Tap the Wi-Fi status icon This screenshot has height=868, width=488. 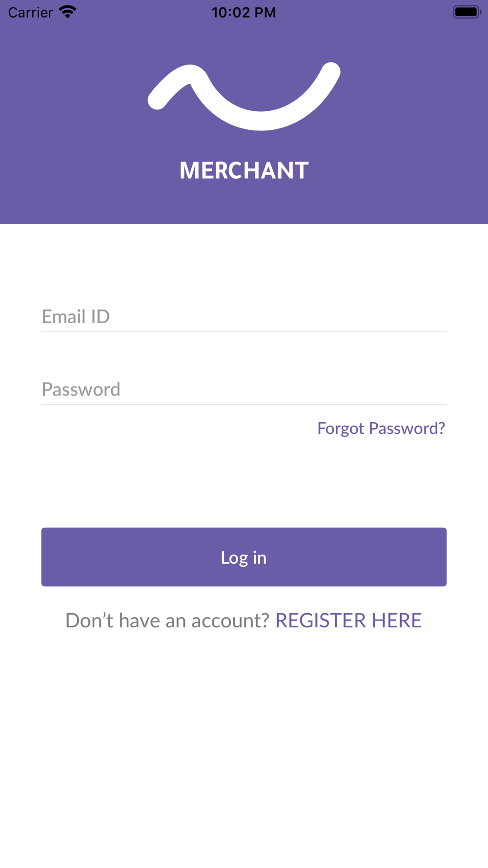tap(68, 12)
